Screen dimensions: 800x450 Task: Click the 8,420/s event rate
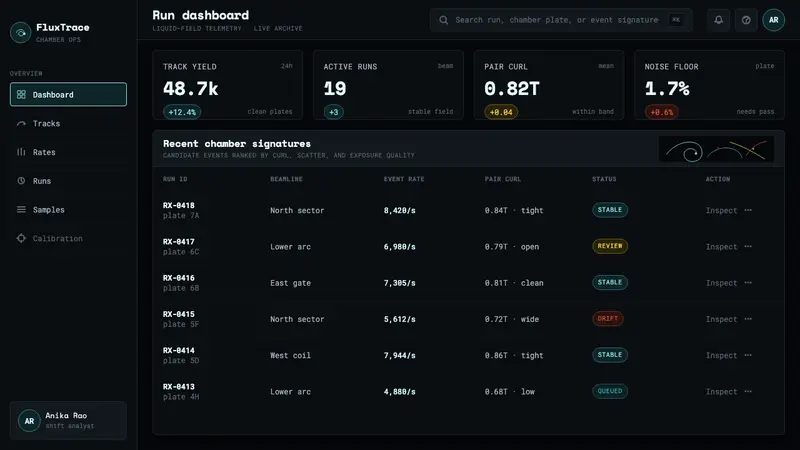399,210
